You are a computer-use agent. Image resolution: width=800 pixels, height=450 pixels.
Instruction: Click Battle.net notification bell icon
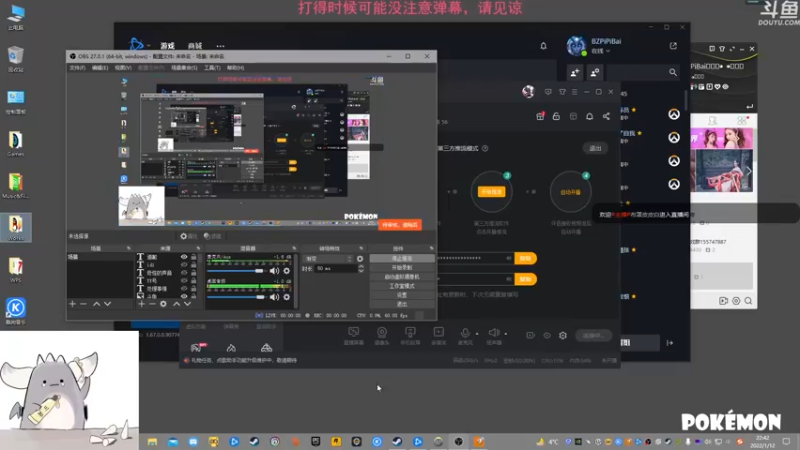pyautogui.click(x=543, y=46)
